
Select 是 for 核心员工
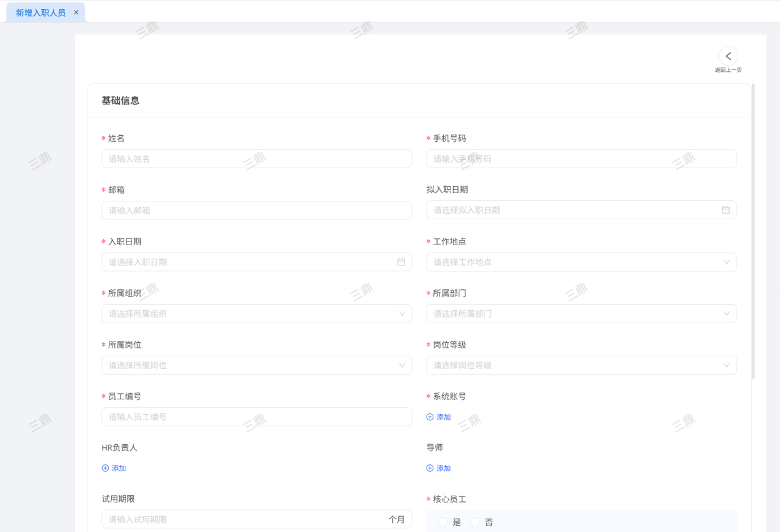point(443,522)
